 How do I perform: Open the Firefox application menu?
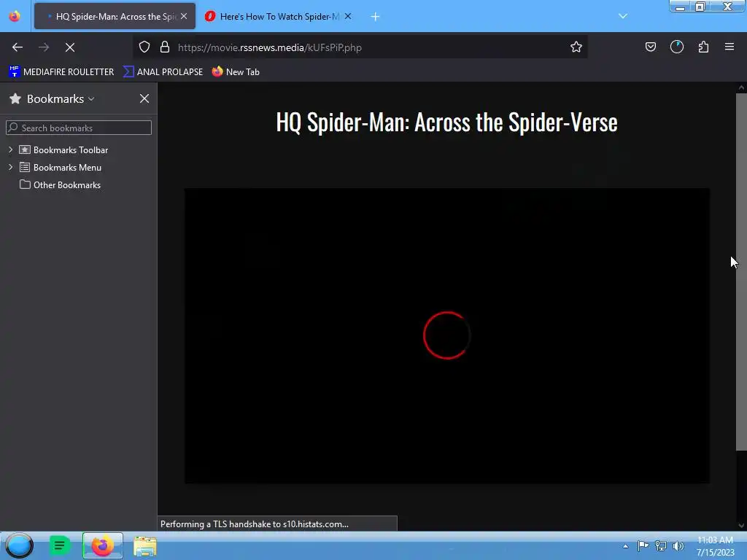pyautogui.click(x=729, y=47)
